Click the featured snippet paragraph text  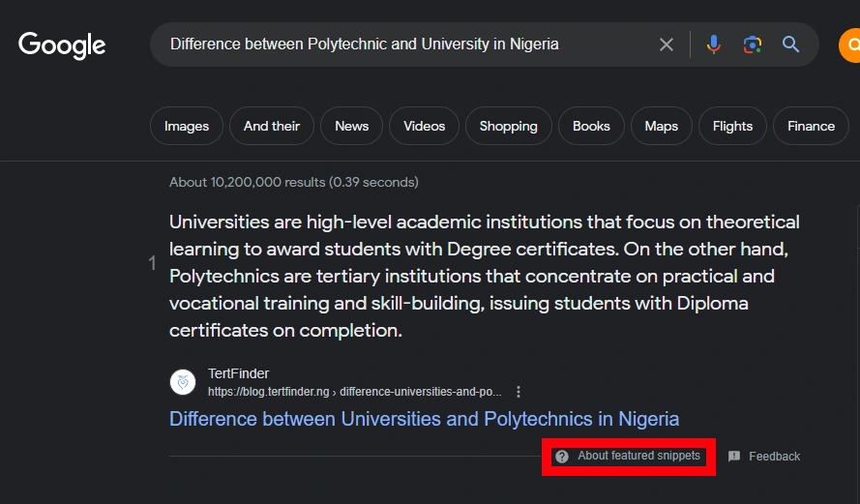click(485, 276)
